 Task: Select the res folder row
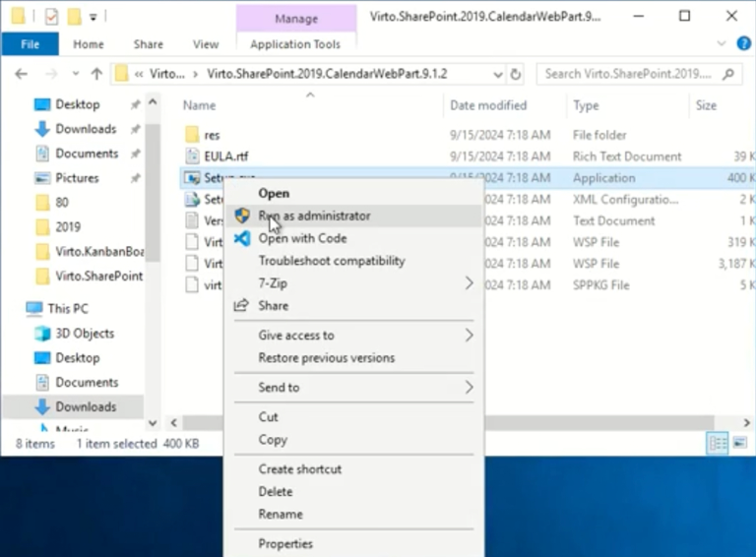click(x=466, y=135)
